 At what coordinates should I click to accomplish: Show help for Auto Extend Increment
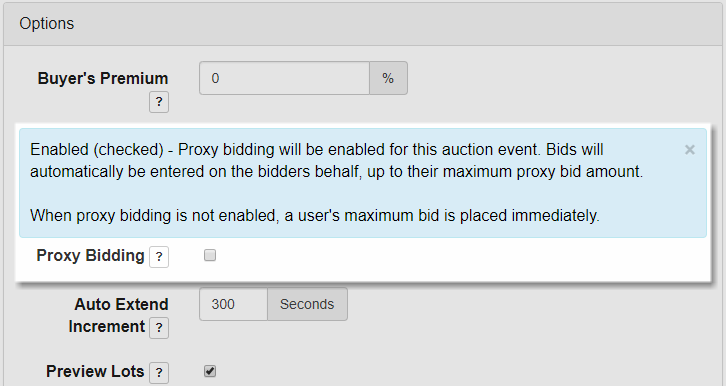(159, 328)
